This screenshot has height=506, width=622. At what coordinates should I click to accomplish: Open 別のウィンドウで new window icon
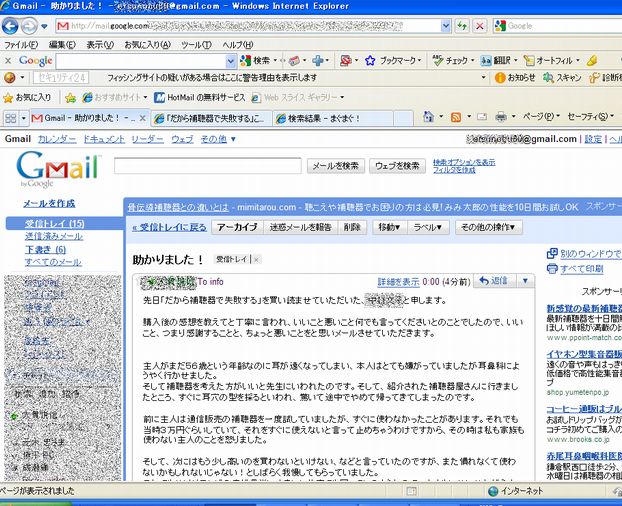click(x=552, y=253)
